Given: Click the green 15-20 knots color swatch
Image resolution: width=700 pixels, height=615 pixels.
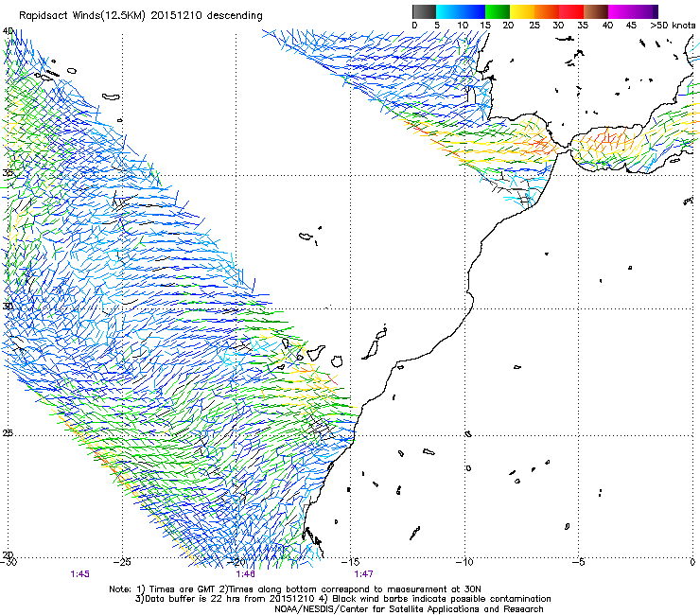Looking at the screenshot, I should [498, 11].
